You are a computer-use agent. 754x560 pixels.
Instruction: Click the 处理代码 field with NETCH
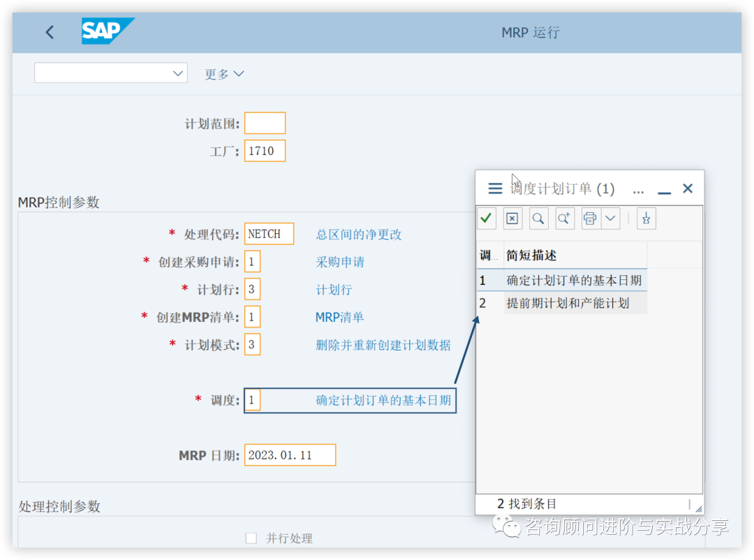coord(269,234)
